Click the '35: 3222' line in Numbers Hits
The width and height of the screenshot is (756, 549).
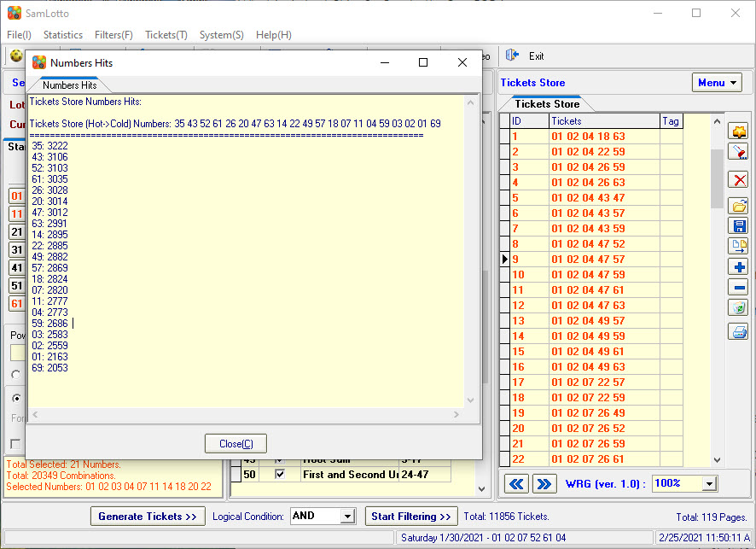pyautogui.click(x=49, y=146)
